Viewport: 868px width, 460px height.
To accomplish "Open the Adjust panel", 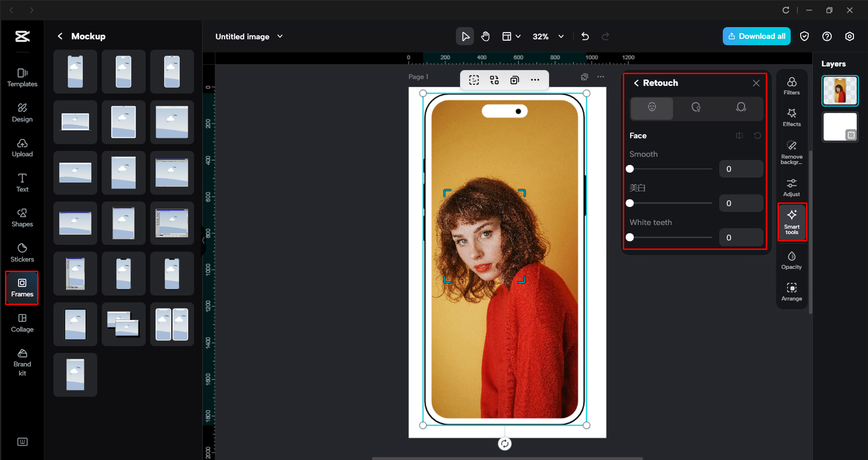I will (x=791, y=187).
